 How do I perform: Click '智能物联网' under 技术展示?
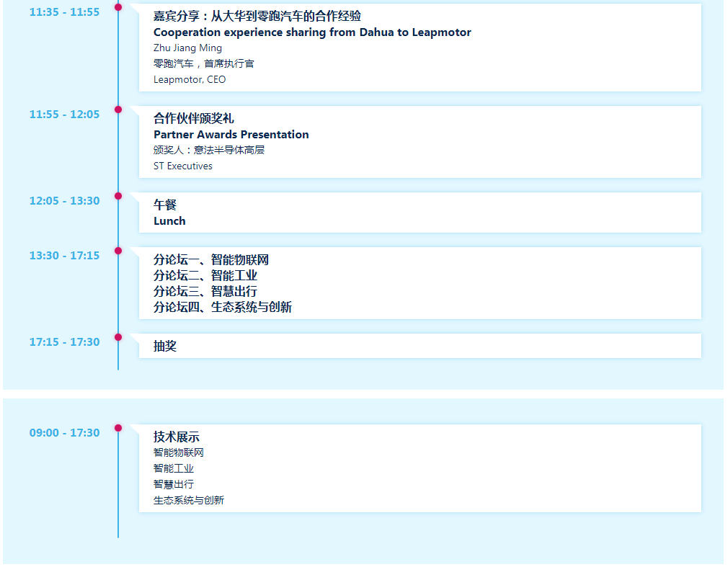click(179, 452)
